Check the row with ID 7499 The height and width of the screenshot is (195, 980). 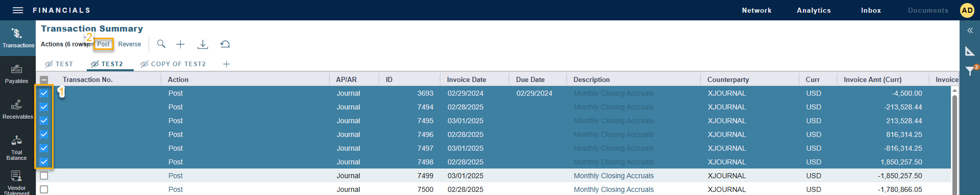[44, 176]
